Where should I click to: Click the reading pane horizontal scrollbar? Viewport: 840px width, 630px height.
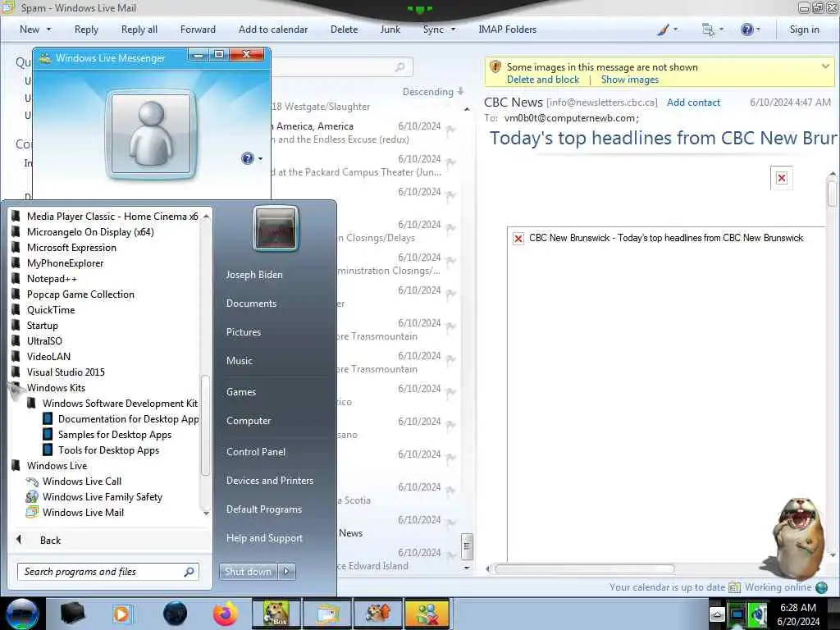pos(584,569)
